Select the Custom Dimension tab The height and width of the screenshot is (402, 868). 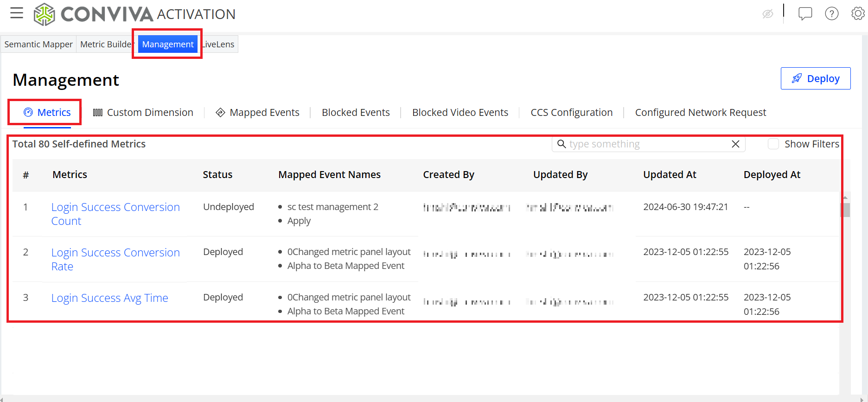(143, 113)
